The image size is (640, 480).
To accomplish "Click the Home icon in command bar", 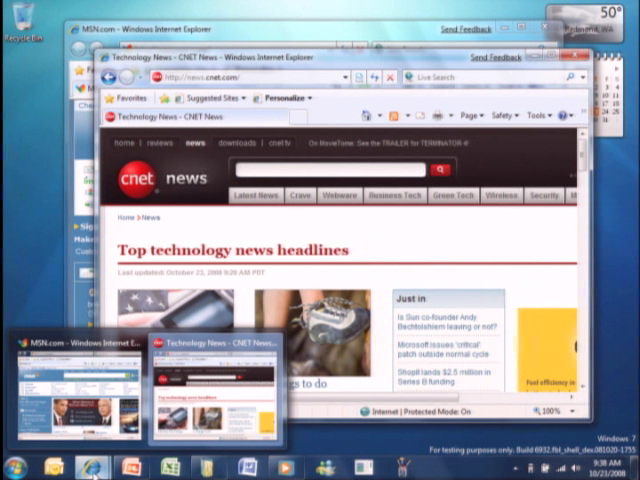I will tap(367, 116).
